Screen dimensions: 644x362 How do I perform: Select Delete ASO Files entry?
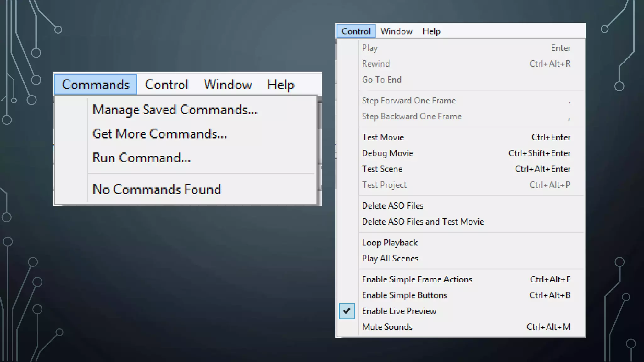(x=392, y=206)
